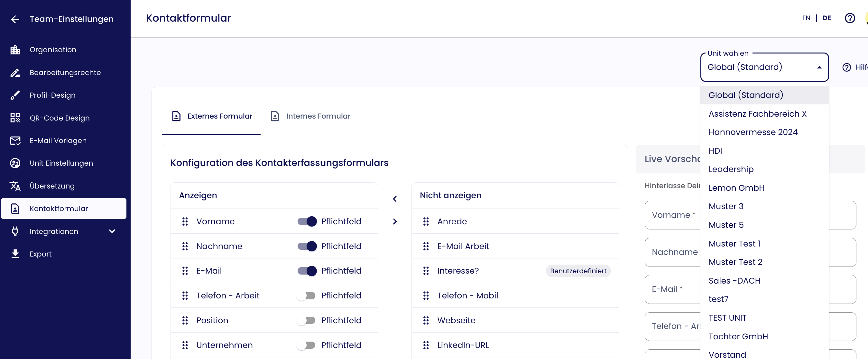Switch language to EN

point(806,18)
